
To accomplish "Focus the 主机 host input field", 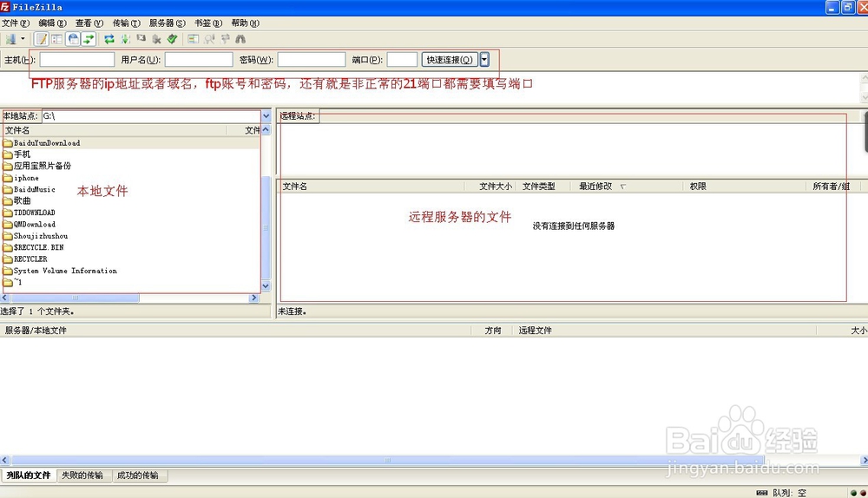I will tap(77, 60).
